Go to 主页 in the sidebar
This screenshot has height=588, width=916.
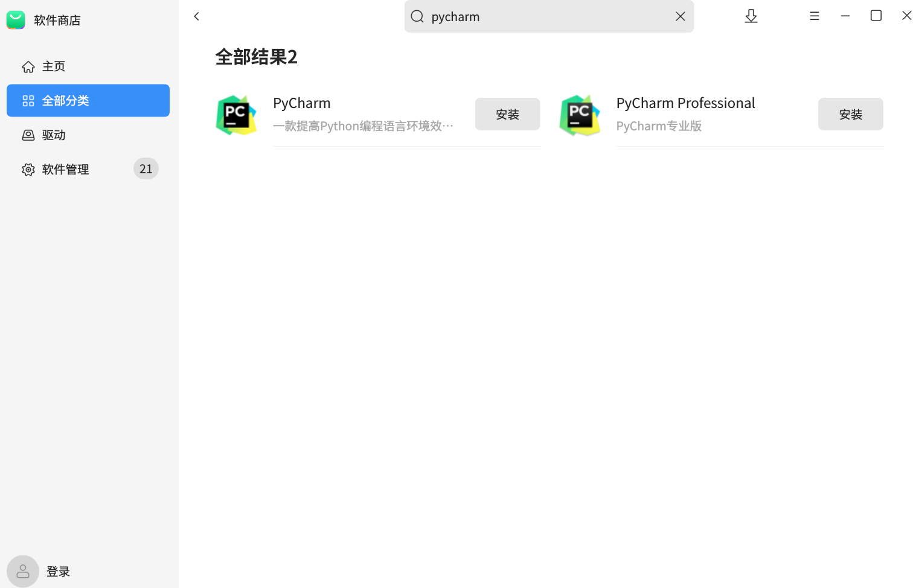pyautogui.click(x=88, y=66)
